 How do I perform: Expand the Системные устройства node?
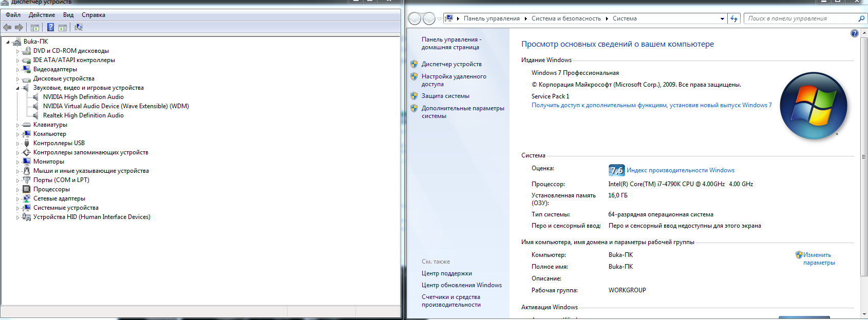17,208
